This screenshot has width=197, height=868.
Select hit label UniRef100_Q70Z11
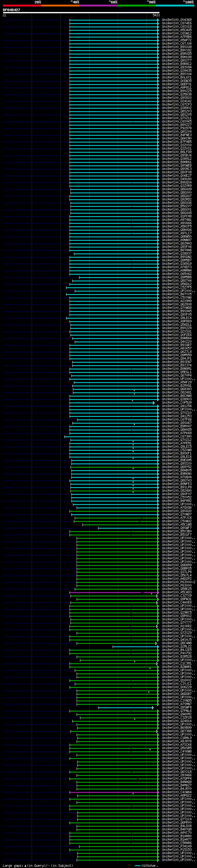coord(176,118)
